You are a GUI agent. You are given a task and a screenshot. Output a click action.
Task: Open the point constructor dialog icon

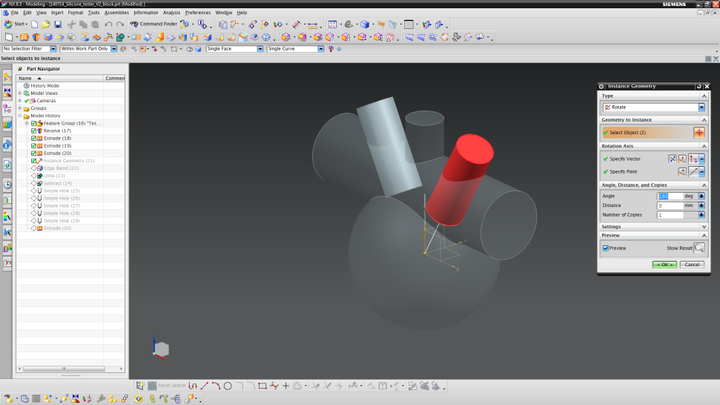pos(682,171)
